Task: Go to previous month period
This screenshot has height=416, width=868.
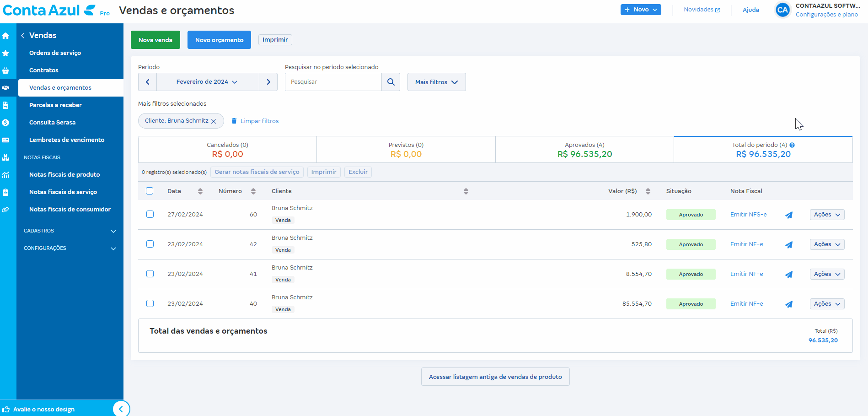Action: click(x=147, y=82)
